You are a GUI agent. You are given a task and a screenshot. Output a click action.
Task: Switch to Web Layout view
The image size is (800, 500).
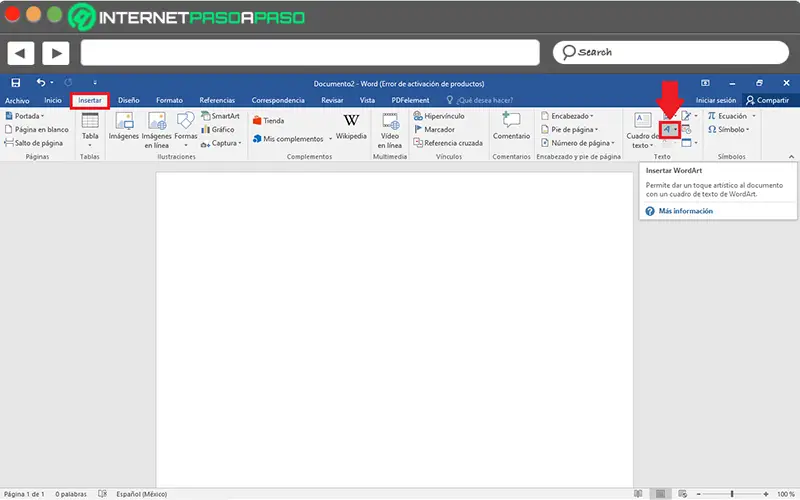[x=683, y=494]
